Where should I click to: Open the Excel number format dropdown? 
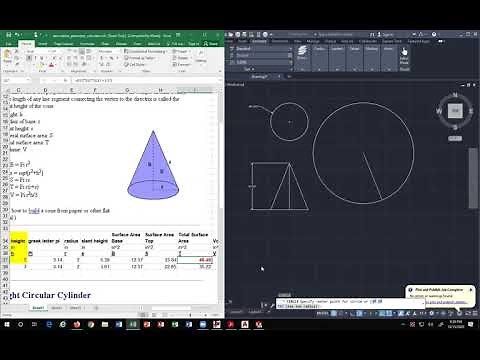click(108, 51)
